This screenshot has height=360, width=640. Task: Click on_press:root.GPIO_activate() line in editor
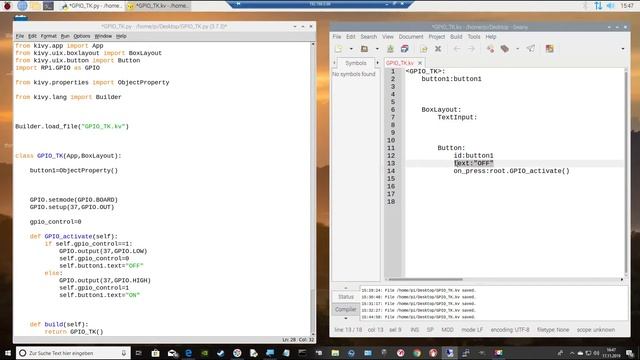click(511, 171)
